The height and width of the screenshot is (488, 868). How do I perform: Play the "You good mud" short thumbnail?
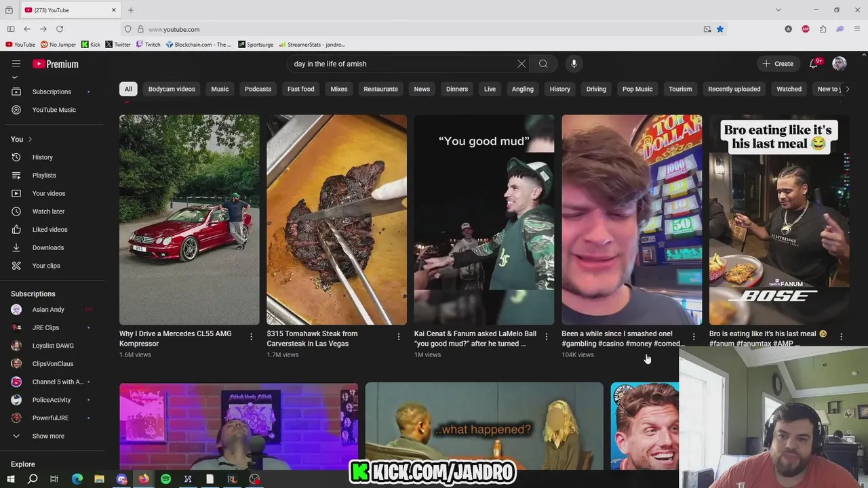coord(484,220)
